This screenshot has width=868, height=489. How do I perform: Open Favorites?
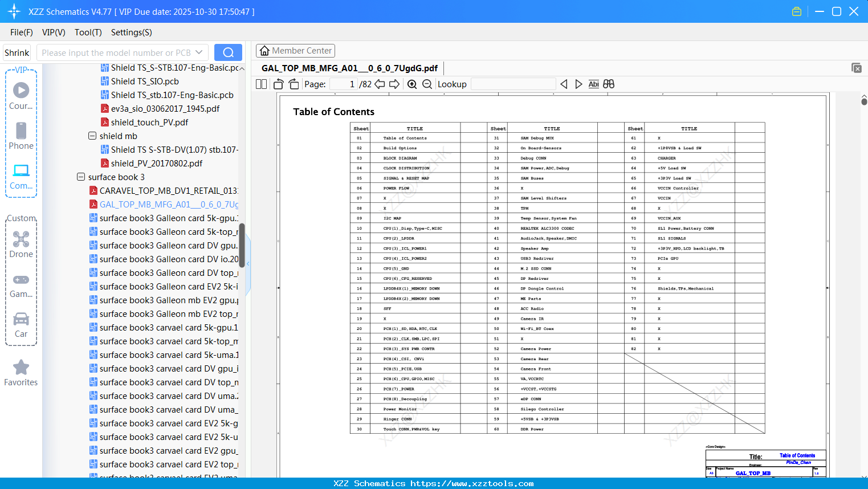(x=21, y=373)
